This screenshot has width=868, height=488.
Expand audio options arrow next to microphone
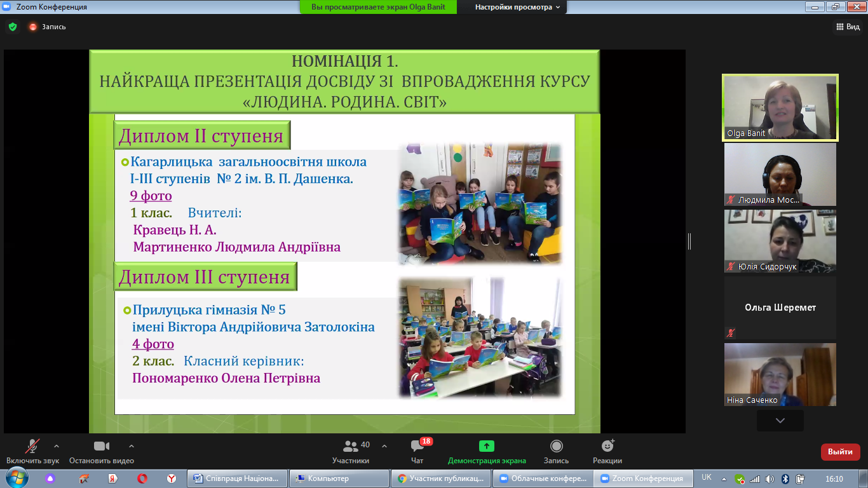pyautogui.click(x=57, y=445)
